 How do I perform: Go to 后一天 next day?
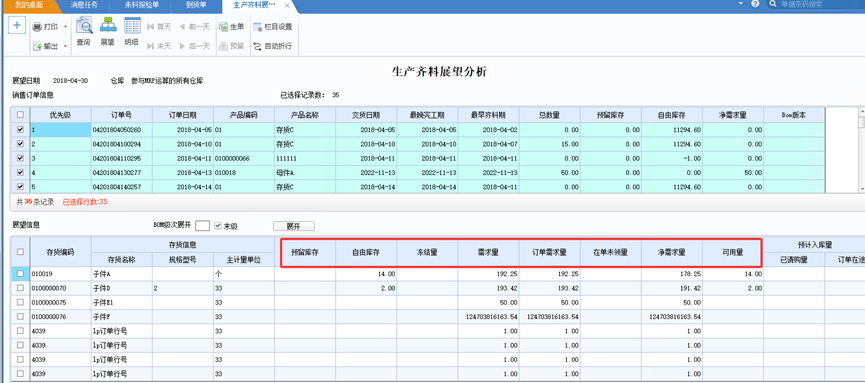(x=194, y=46)
